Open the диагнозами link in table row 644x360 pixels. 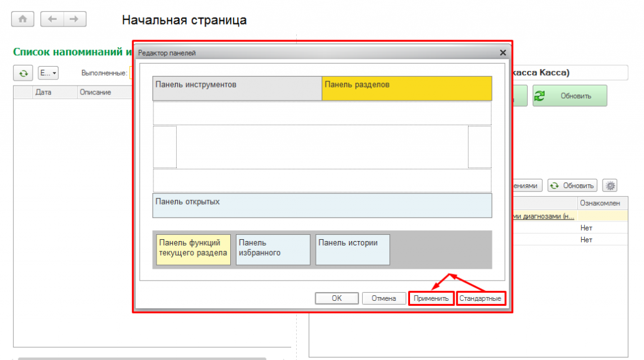(543, 216)
